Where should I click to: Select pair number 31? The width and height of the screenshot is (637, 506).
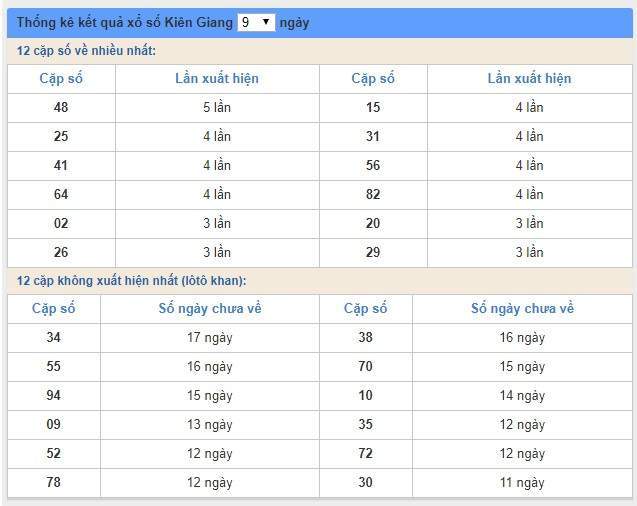pyautogui.click(x=373, y=136)
